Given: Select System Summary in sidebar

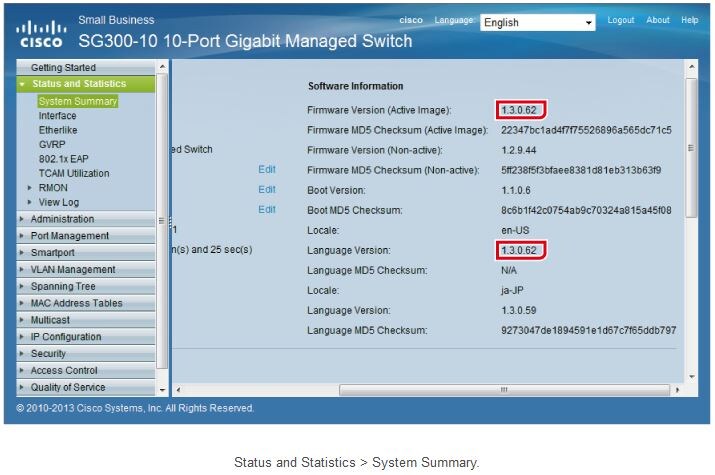Looking at the screenshot, I should coord(77,101).
